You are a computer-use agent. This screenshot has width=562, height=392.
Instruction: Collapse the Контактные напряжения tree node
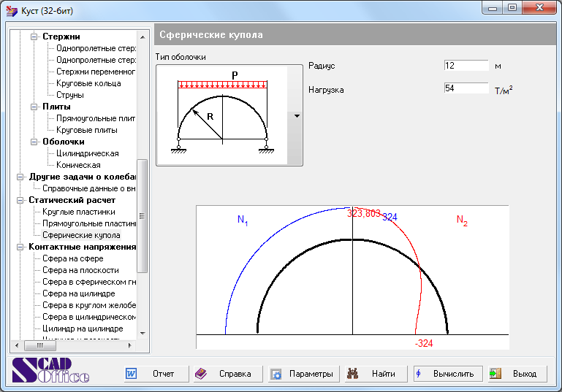pyautogui.click(x=20, y=247)
